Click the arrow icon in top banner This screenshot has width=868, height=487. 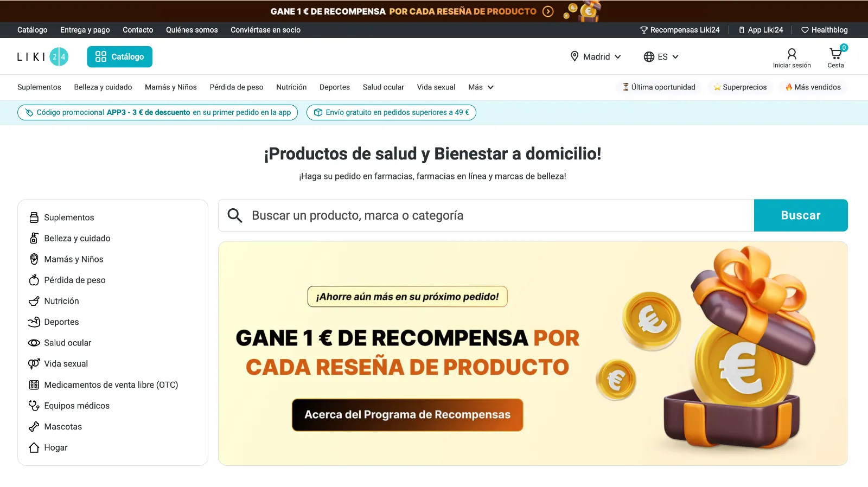[548, 11]
